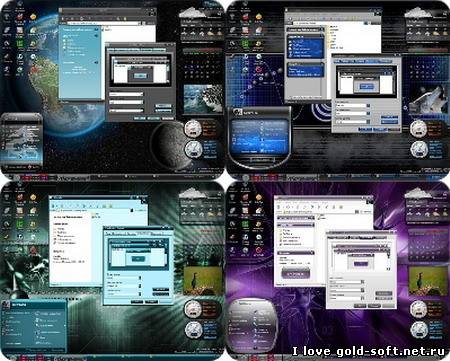Collapse the Details pane in purple Explorer sidebar
Viewport: 450px width, 361px height.
click(x=312, y=253)
